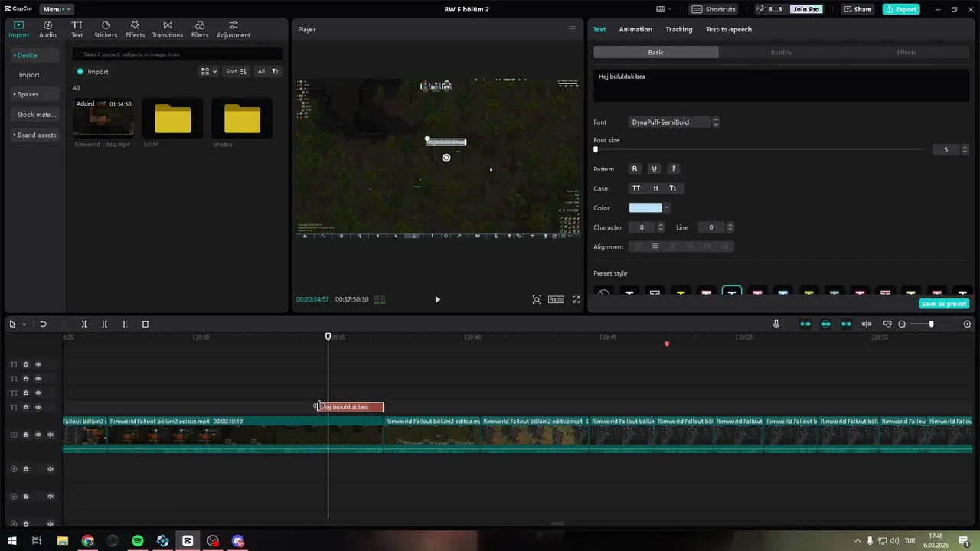Viewport: 980px width, 551px height.
Task: Click the Share button
Action: point(857,9)
